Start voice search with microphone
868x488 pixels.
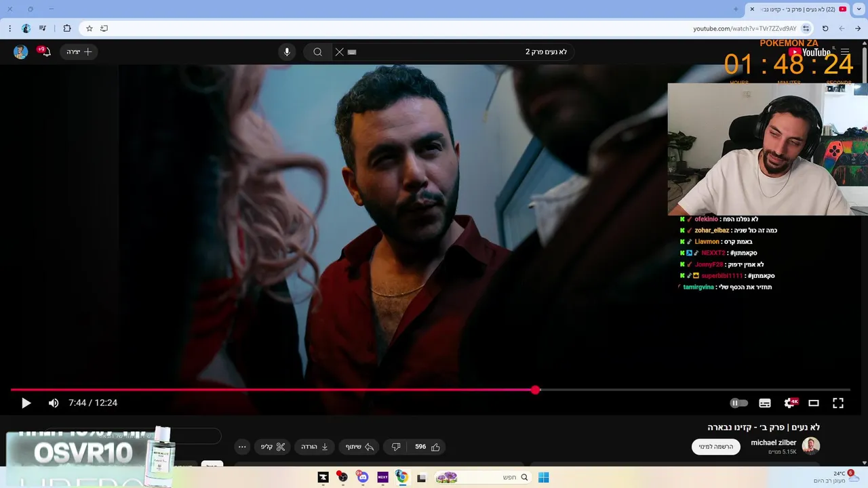287,52
